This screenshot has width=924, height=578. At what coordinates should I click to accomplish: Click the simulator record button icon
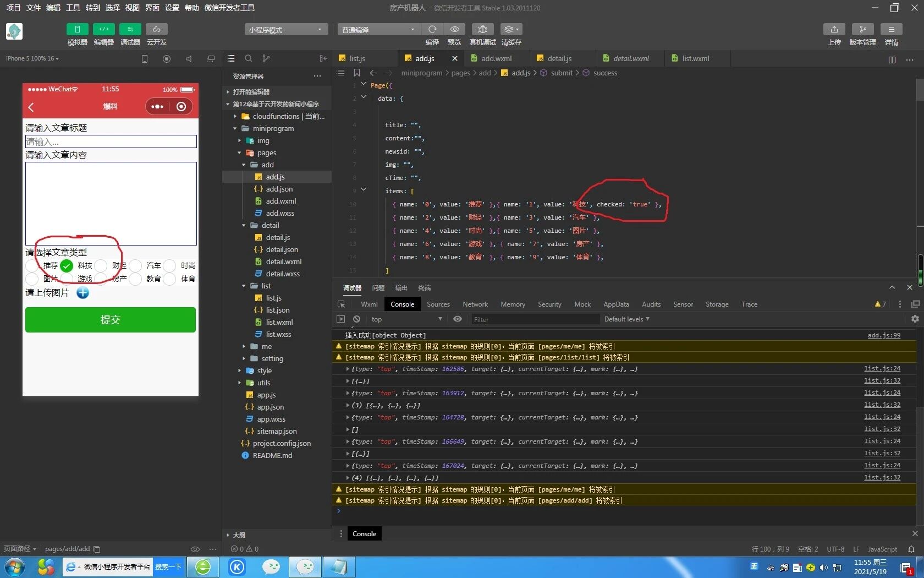(x=167, y=59)
